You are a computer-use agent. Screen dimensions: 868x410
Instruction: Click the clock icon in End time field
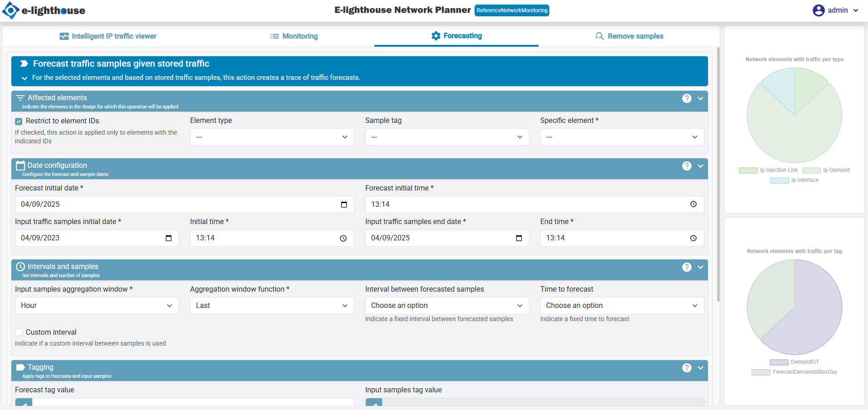693,238
